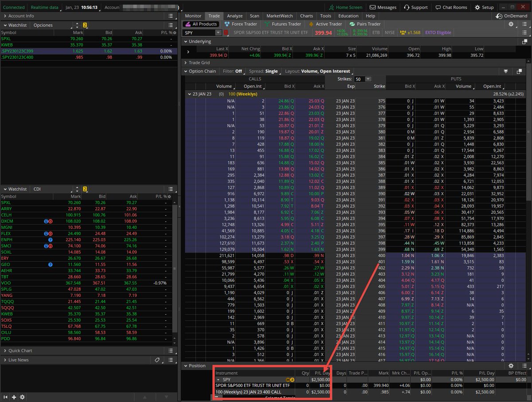Switch to the MarketWatch tab
This screenshot has height=402, width=532.
pyautogui.click(x=280, y=16)
